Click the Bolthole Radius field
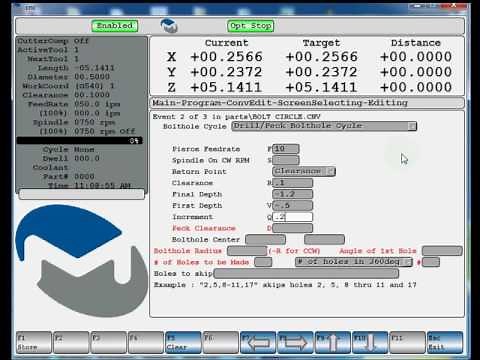Image resolution: width=480 pixels, height=360 pixels. pos(247,251)
